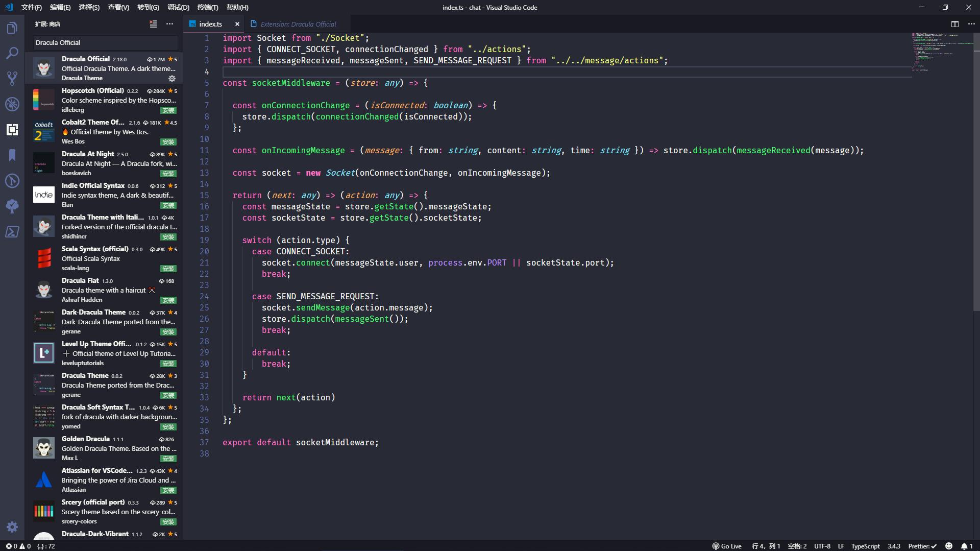This screenshot has width=980, height=551.
Task: Open the notifications bell in status bar
Action: pos(964,546)
